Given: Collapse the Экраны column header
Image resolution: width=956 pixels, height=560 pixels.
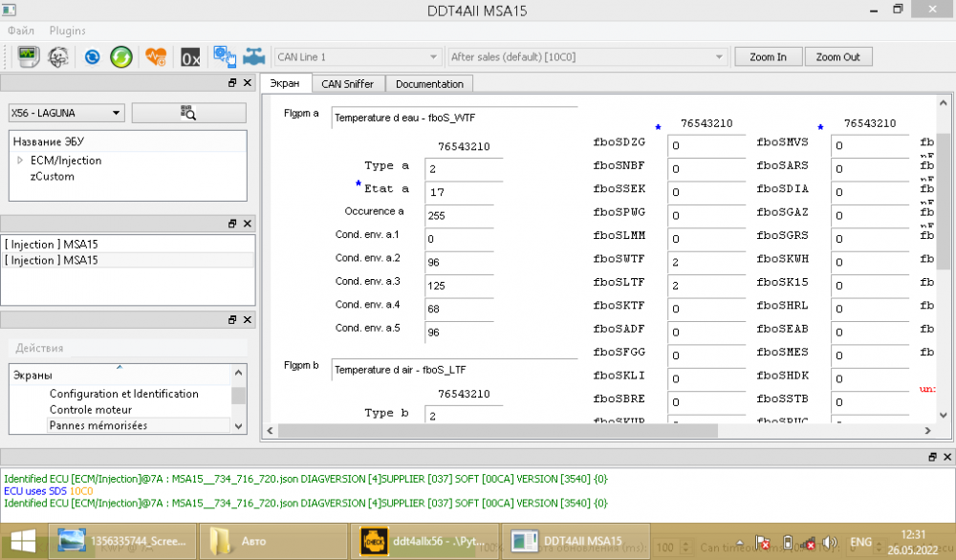Looking at the screenshot, I should tap(119, 375).
